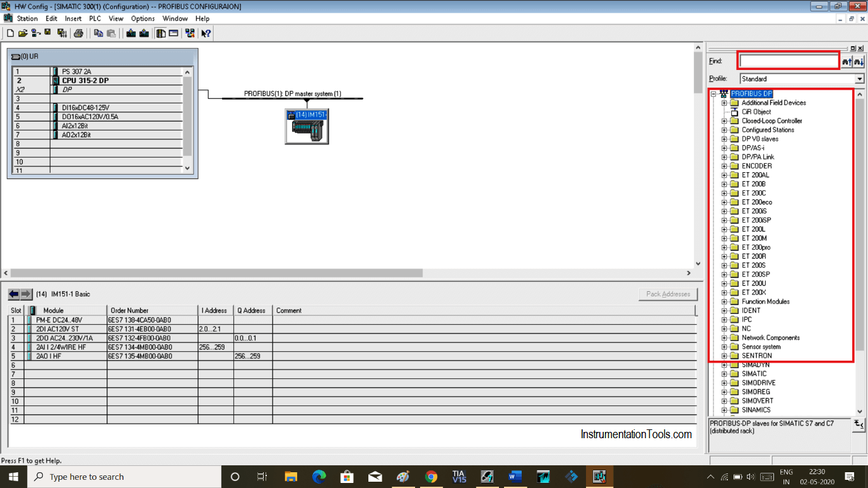This screenshot has width=868, height=488.
Task: Open Word from the taskbar
Action: pos(515,477)
